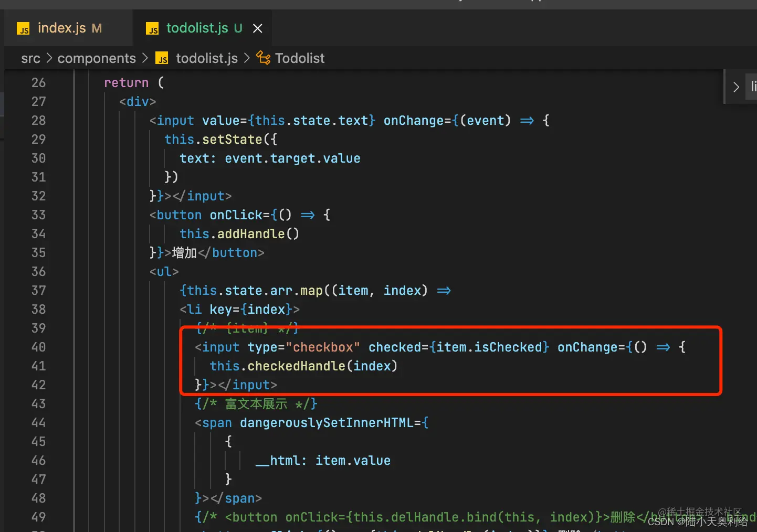Click the JS file icon on todolist.js tab

[152, 28]
